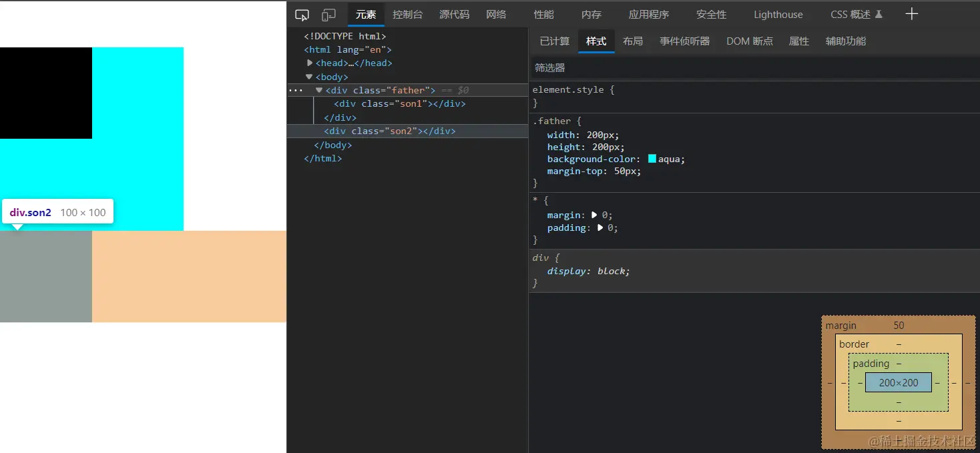This screenshot has height=453, width=980.
Task: Click the div.son2 100 × 100 tooltip
Action: pyautogui.click(x=57, y=212)
